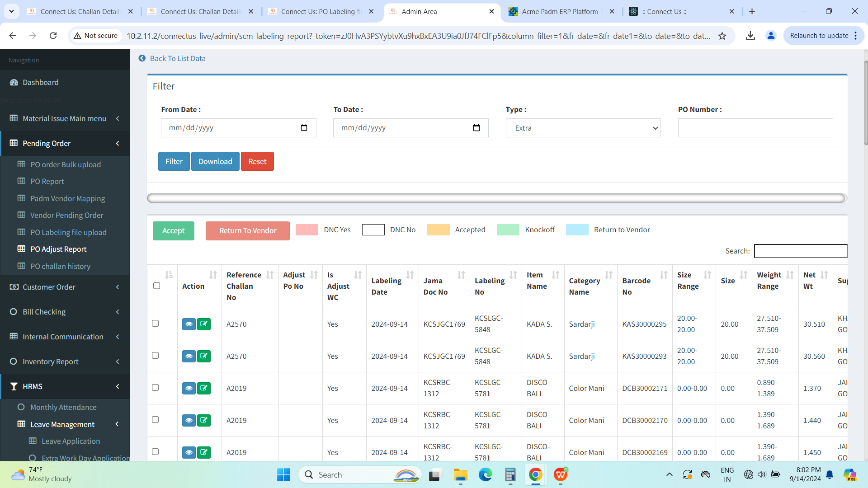Bookmark this page with the star icon
Viewport: 868px width, 488px height.
722,36
